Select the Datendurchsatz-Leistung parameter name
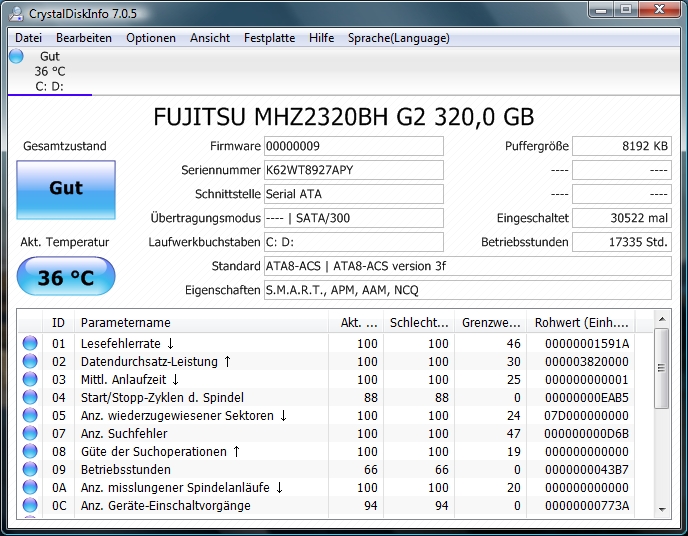The width and height of the screenshot is (688, 536). (156, 362)
